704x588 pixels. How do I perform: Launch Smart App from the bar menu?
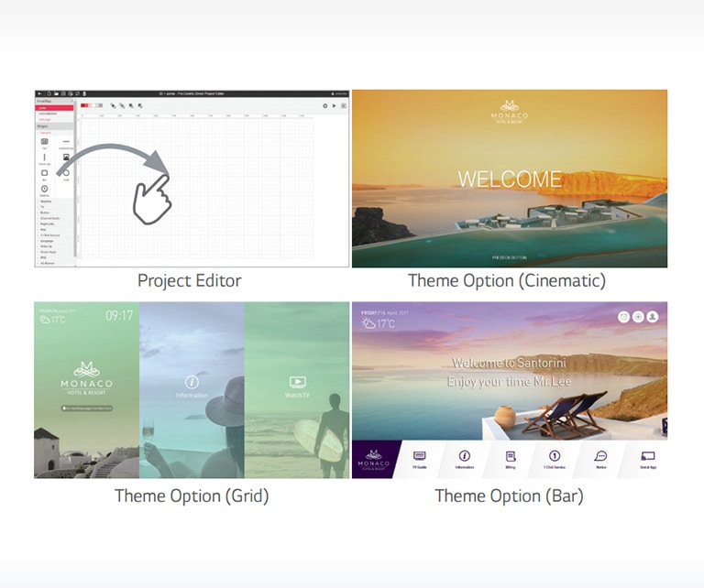click(647, 458)
